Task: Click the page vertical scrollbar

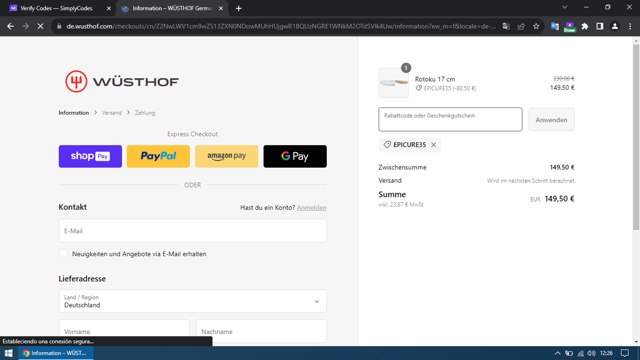Action: tap(636, 137)
